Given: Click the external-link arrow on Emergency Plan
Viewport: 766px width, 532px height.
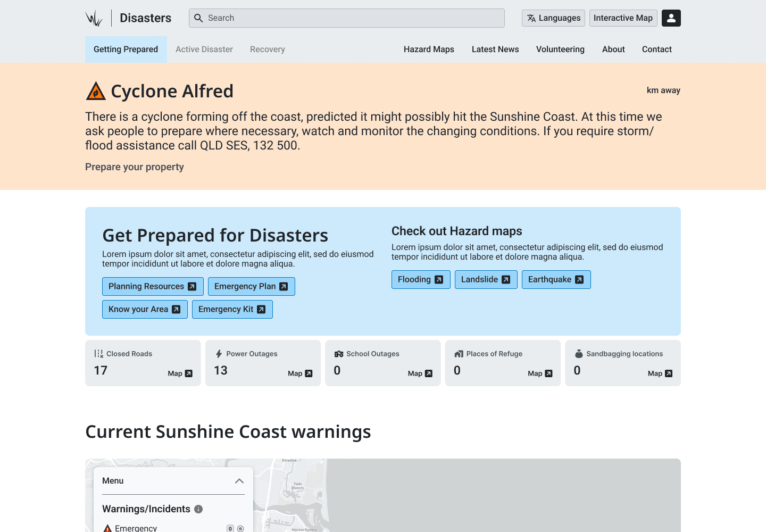Looking at the screenshot, I should tap(284, 286).
